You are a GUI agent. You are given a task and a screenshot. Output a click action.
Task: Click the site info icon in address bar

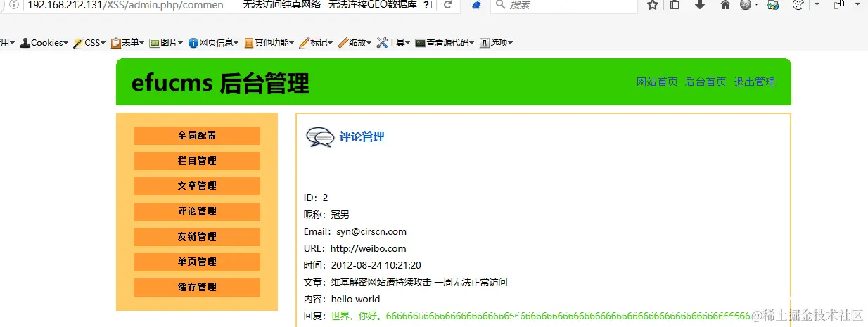point(13,5)
